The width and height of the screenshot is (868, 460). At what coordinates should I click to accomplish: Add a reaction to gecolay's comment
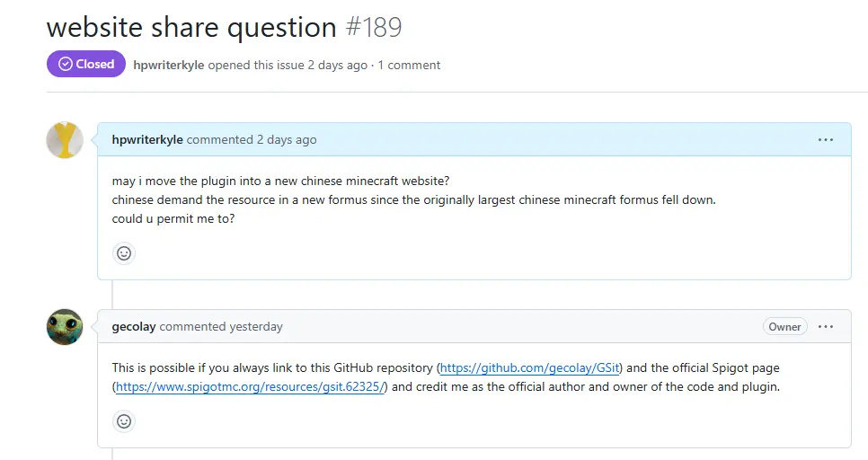(124, 420)
